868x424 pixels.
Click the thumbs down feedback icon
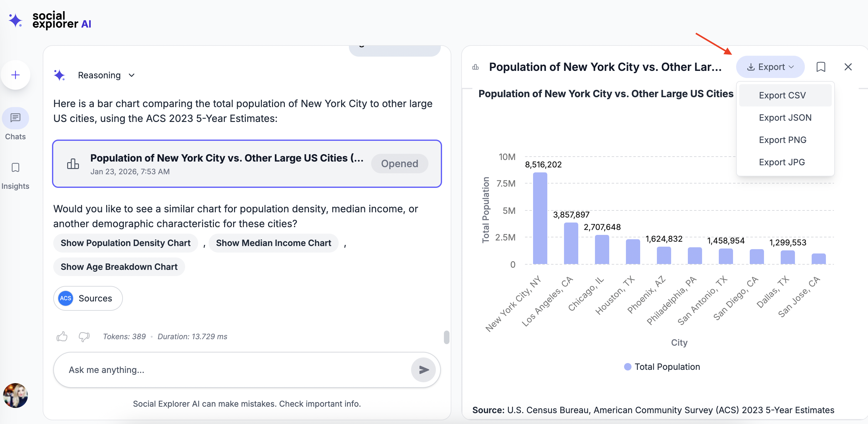[84, 336]
